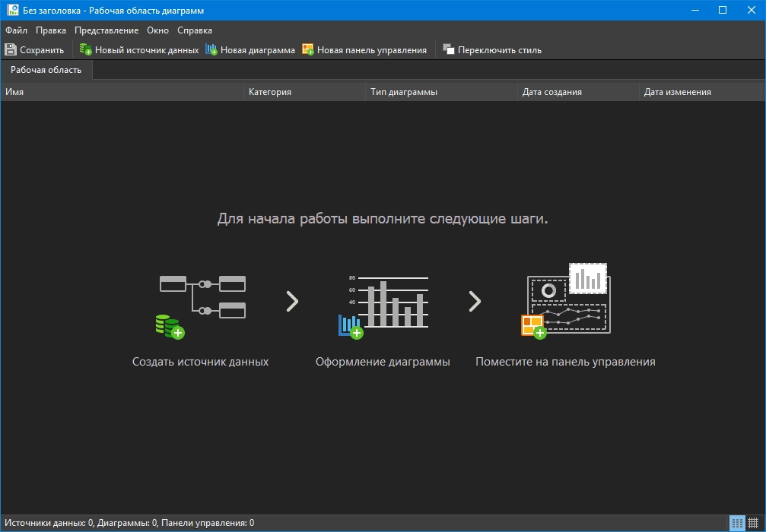Screen dimensions: 766x532
Task: Select the Рабочая область tab
Action: 46,70
